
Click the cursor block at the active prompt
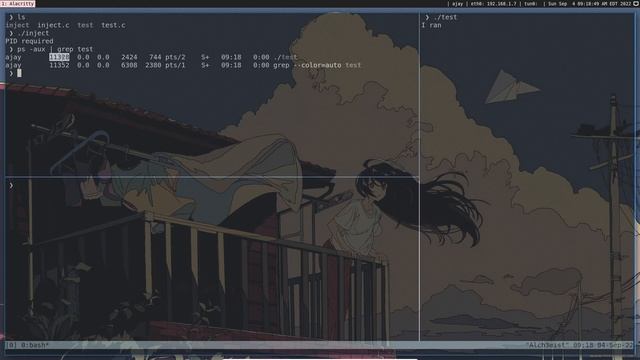[19, 73]
